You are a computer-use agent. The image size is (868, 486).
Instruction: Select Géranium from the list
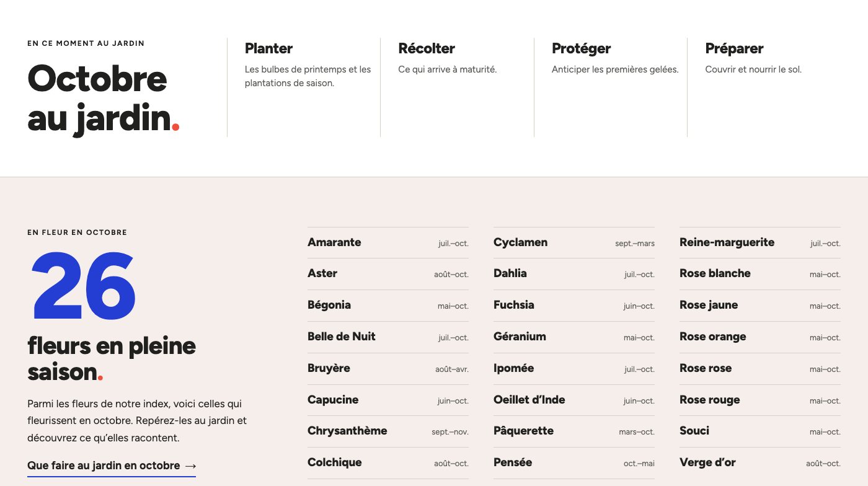(x=574, y=337)
